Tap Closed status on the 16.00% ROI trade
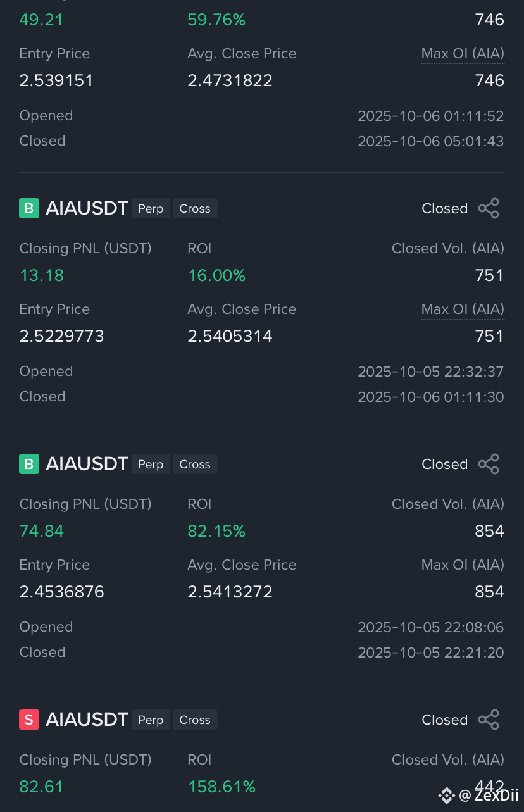Viewport: 524px width, 812px height. tap(445, 208)
